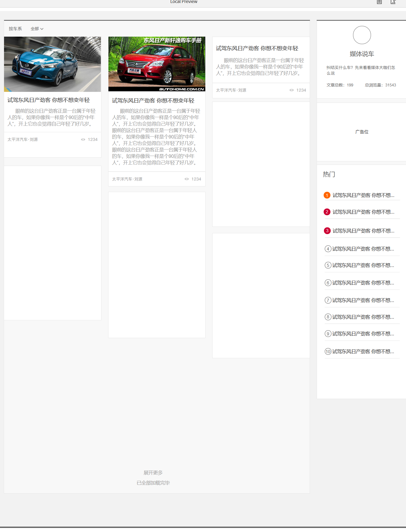This screenshot has width=406, height=532.
Task: Click 展开更多 to load more articles
Action: tap(153, 473)
